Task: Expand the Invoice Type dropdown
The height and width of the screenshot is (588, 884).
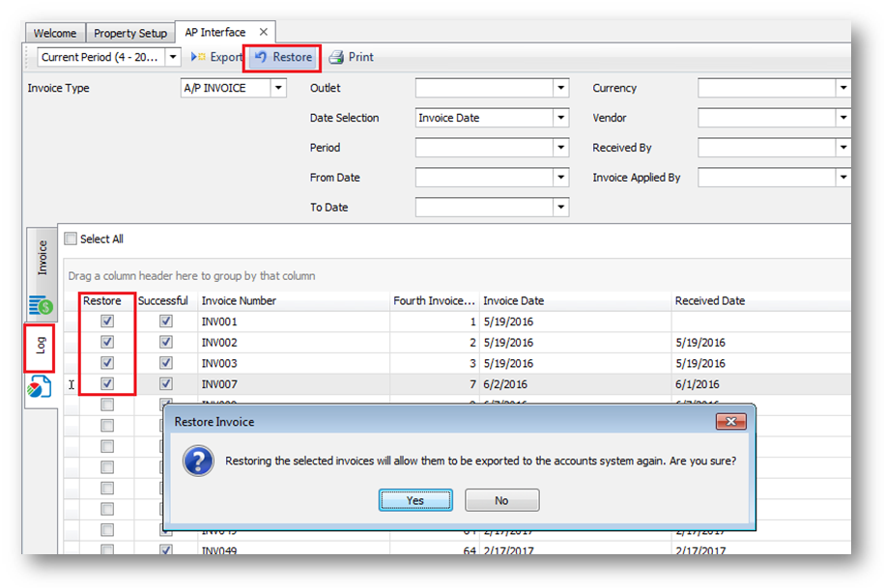Action: point(278,88)
